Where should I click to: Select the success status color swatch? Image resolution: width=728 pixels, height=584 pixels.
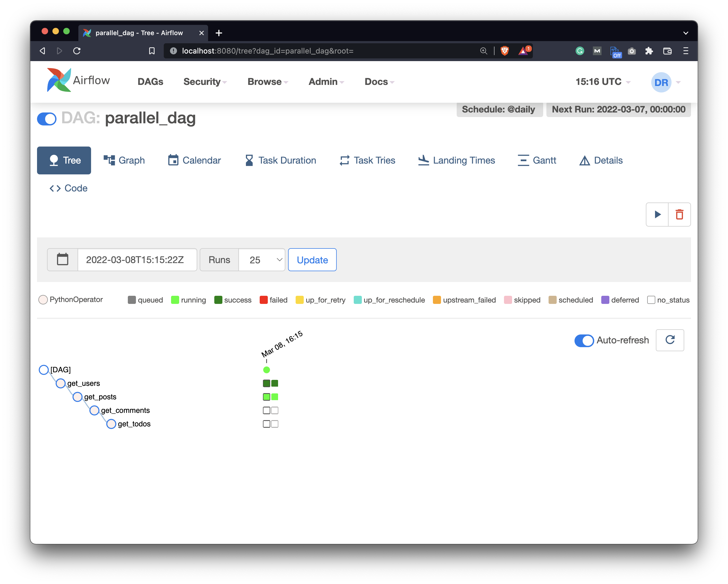[x=218, y=300]
